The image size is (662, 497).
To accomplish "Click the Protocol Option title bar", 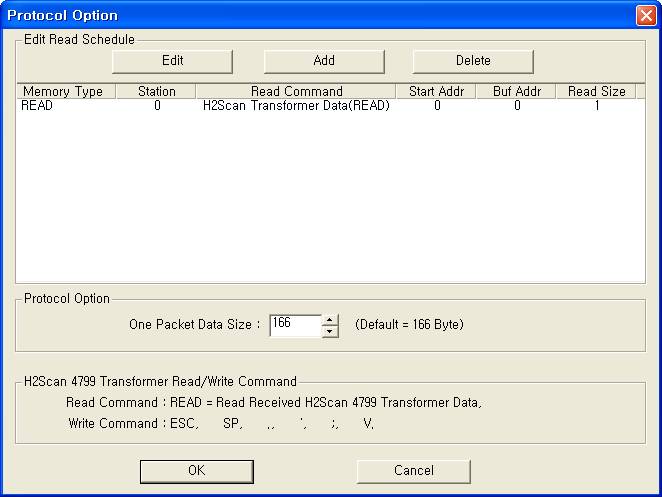I will (300, 15).
